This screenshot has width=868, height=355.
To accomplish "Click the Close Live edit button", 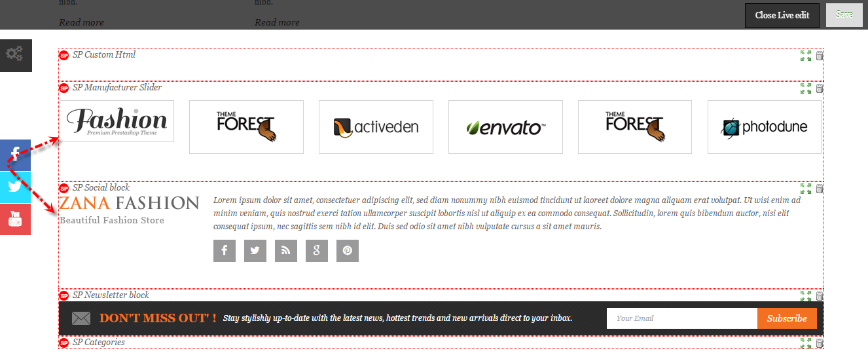I will pos(782,15).
